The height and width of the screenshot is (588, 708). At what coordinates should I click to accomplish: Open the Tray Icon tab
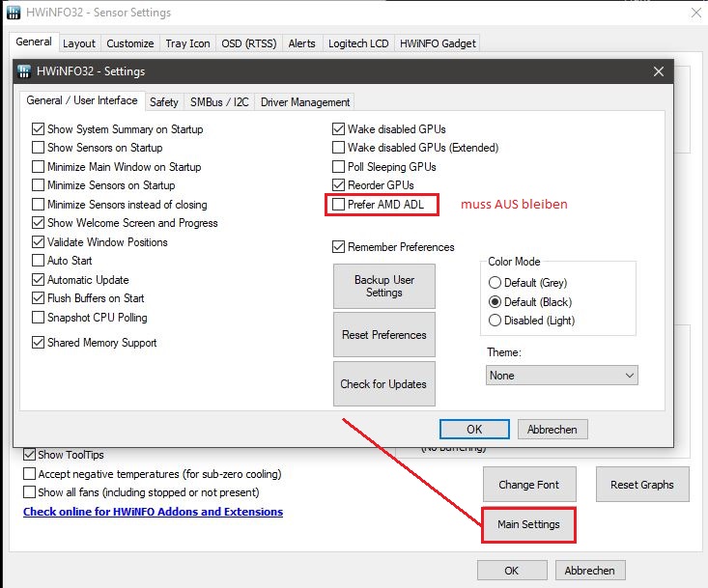[187, 43]
